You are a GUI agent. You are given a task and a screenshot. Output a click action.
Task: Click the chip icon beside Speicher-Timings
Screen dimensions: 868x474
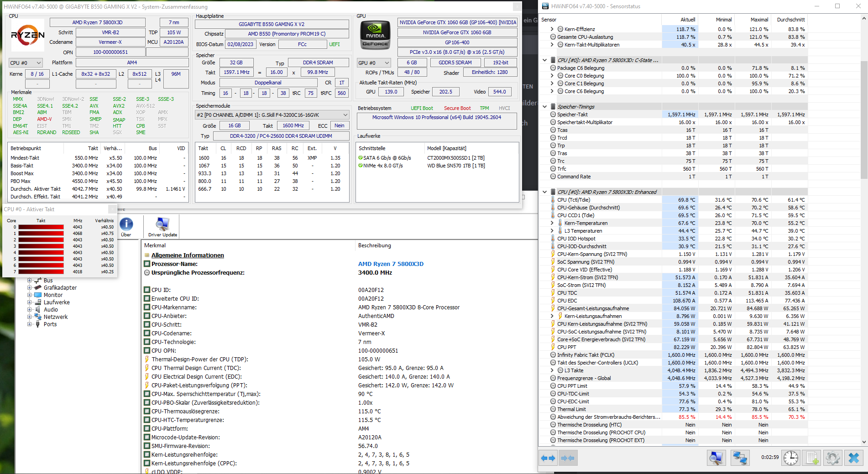[553, 106]
